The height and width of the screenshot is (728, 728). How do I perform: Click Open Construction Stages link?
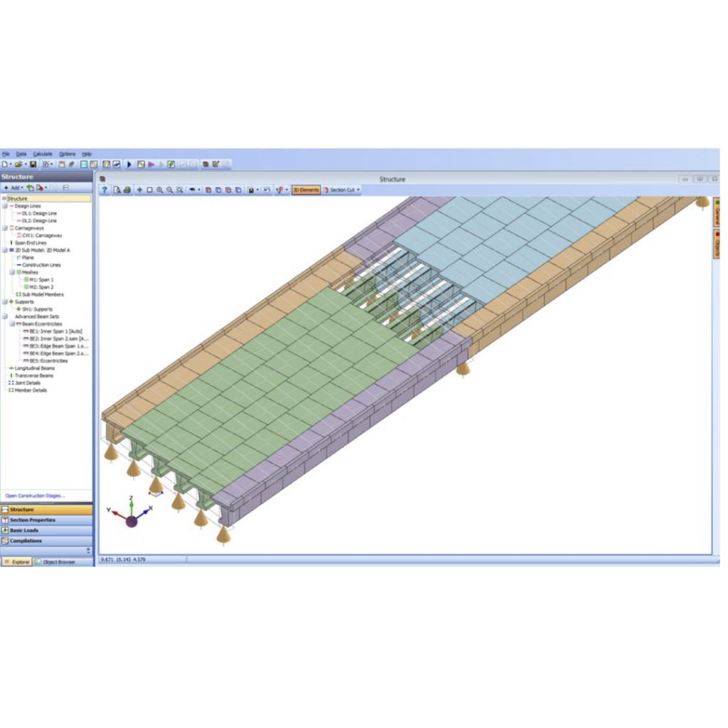click(x=35, y=496)
